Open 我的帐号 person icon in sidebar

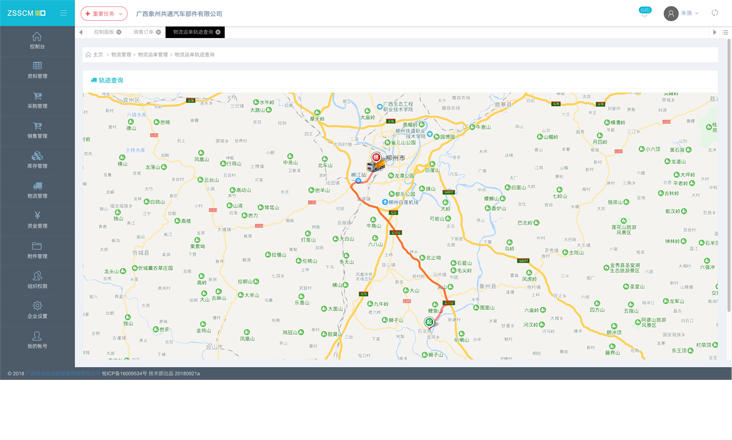(37, 335)
